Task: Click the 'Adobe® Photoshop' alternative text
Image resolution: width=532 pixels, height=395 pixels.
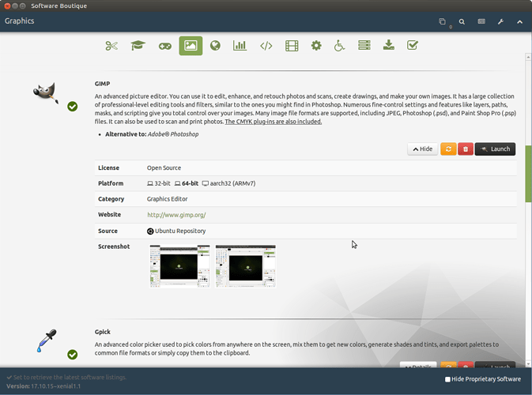Action: (x=173, y=134)
